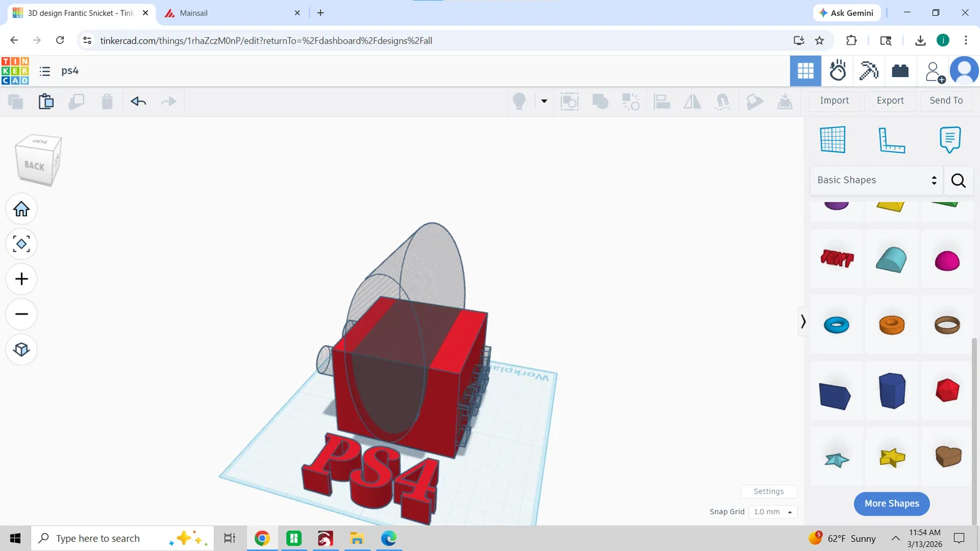Image resolution: width=980 pixels, height=551 pixels.
Task: Open the user profile avatar
Action: click(x=965, y=71)
